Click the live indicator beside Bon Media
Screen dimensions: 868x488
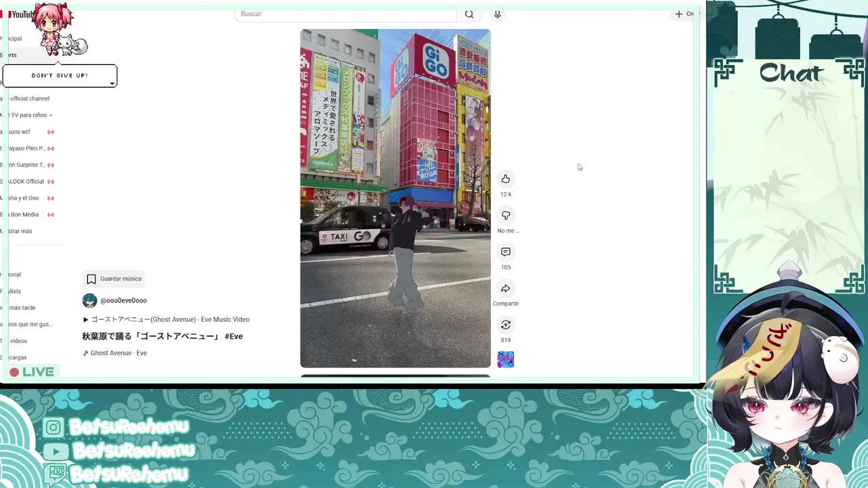(51, 215)
